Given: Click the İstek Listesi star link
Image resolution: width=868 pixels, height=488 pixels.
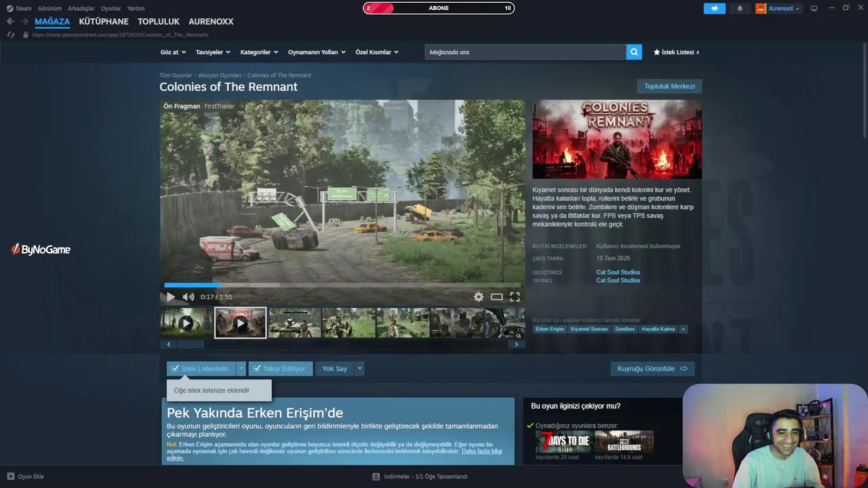Looking at the screenshot, I should point(675,52).
